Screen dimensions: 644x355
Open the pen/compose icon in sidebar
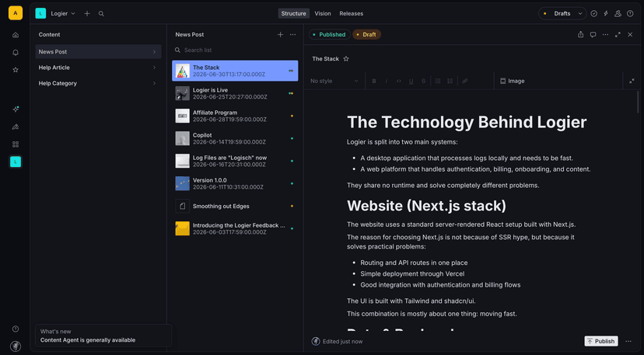(16, 127)
